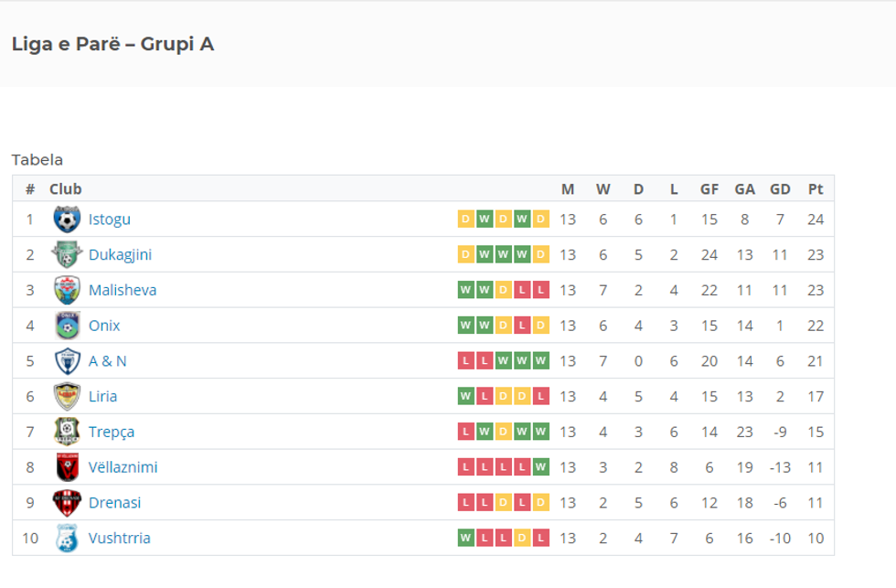Open the Vushtrria team link
Viewport: 896px width, 588px height.
pyautogui.click(x=120, y=538)
